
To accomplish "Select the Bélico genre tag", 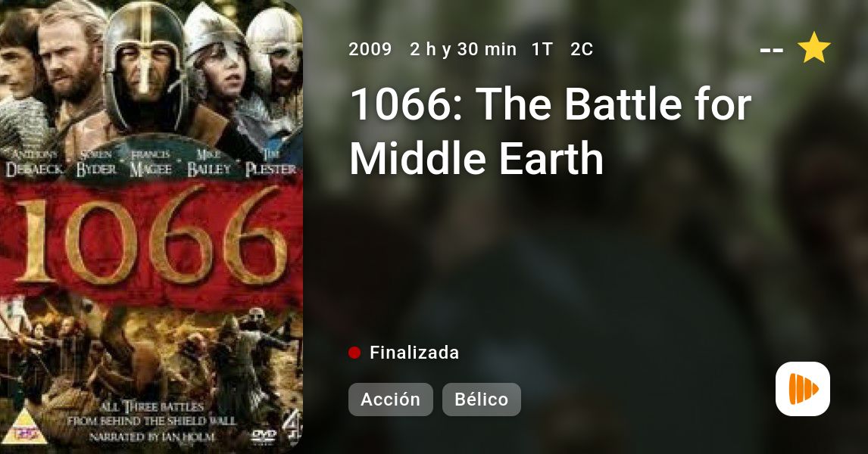I will [481, 400].
